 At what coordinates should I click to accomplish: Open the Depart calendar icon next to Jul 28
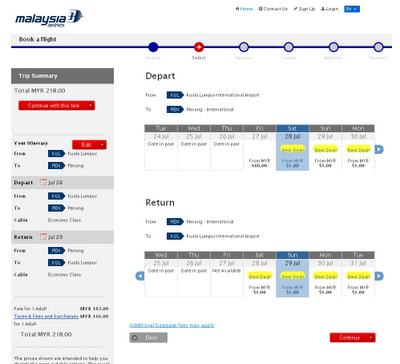click(x=43, y=182)
